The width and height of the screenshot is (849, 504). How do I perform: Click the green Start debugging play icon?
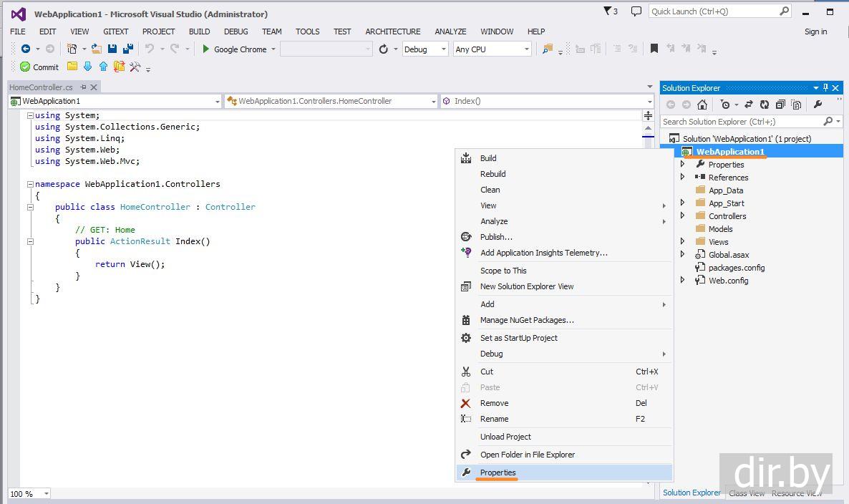[x=206, y=49]
